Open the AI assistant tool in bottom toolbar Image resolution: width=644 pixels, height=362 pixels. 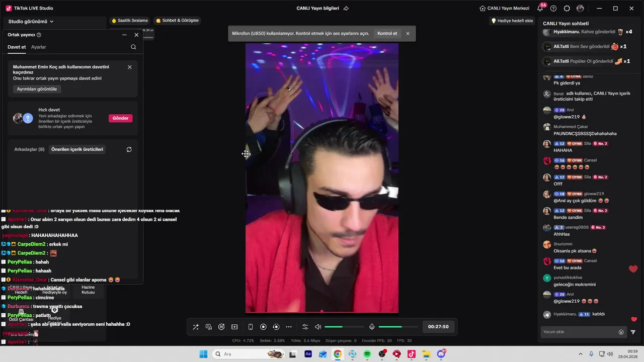(x=221, y=327)
